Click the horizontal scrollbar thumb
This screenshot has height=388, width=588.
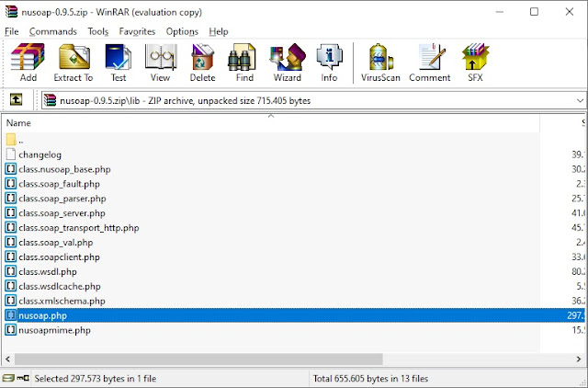click(x=198, y=359)
